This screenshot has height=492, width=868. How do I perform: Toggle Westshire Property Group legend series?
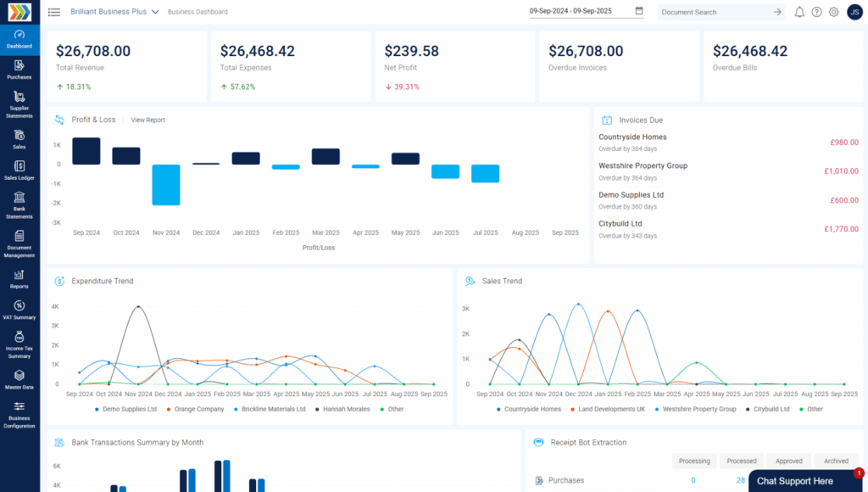(x=695, y=409)
